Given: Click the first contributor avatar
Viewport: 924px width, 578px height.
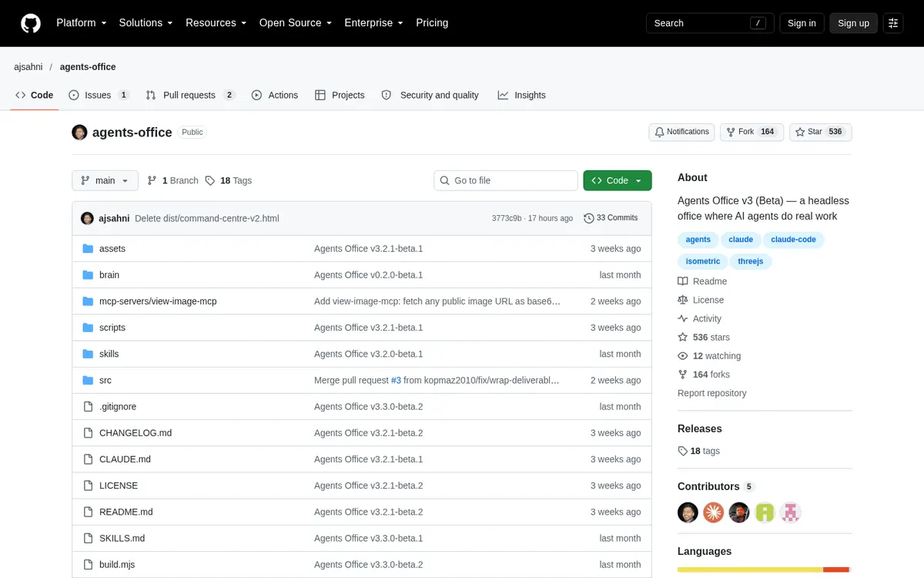Looking at the screenshot, I should coord(688,512).
